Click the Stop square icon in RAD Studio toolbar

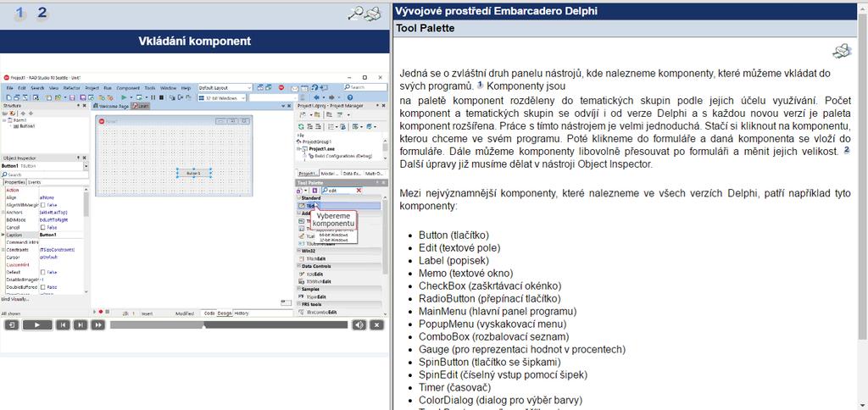(x=161, y=97)
